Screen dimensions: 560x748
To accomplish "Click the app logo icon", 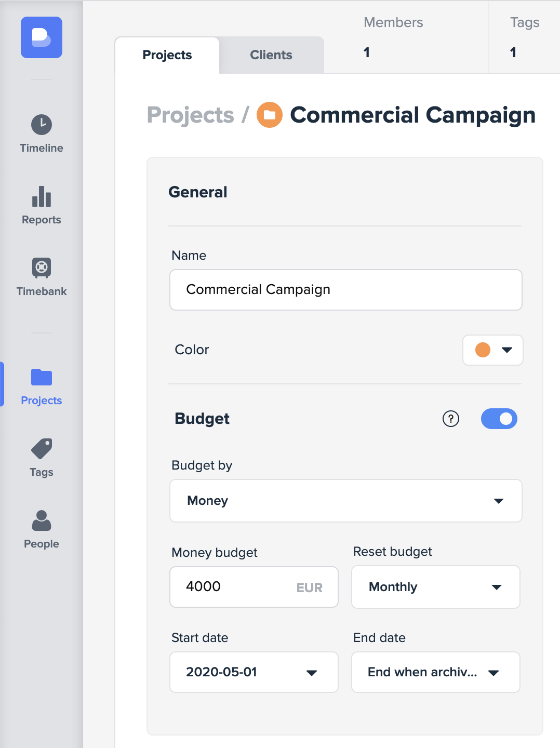I will [x=42, y=37].
